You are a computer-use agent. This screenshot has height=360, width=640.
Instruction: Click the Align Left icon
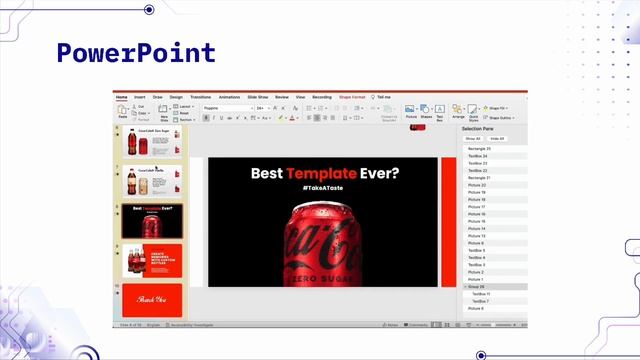coord(309,118)
